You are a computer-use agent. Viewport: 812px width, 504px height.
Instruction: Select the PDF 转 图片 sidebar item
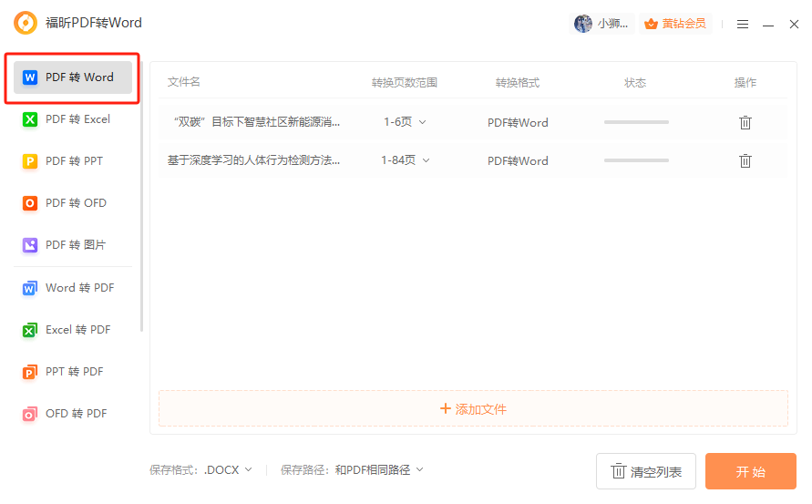coord(73,245)
